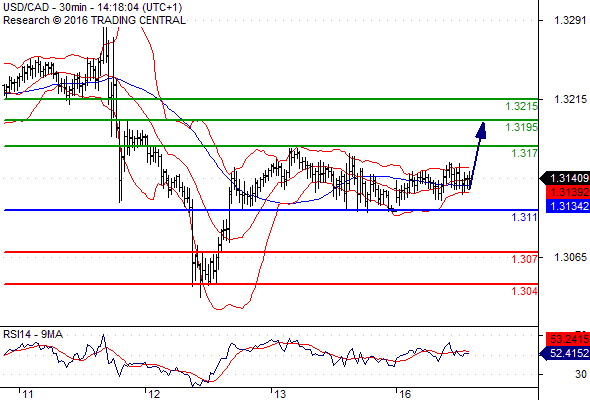Select the navy 52.4152 RSI value tag
Image resolution: width=590 pixels, height=400 pixels.
565,353
